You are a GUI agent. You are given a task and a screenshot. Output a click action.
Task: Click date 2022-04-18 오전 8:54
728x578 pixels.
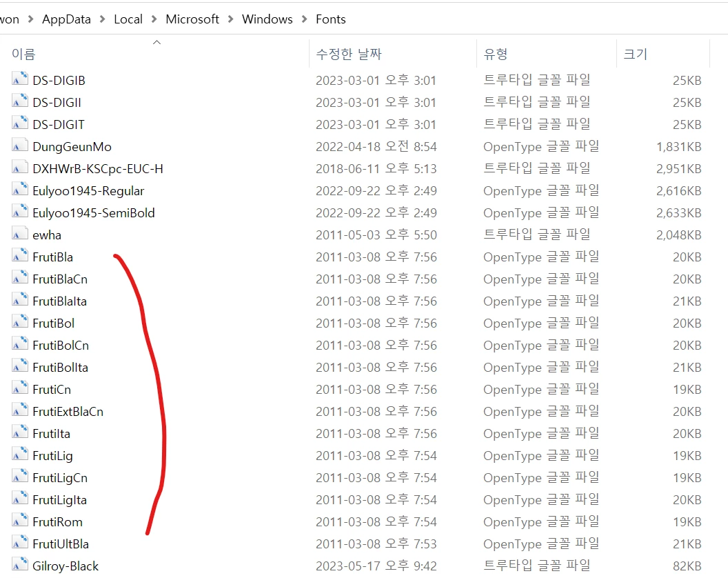pos(376,147)
